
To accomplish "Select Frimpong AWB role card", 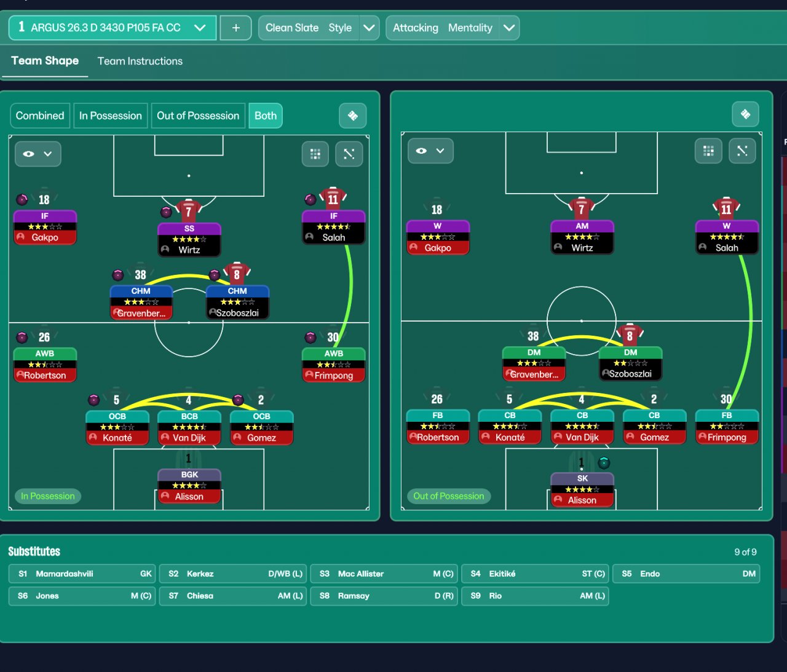I will click(334, 365).
